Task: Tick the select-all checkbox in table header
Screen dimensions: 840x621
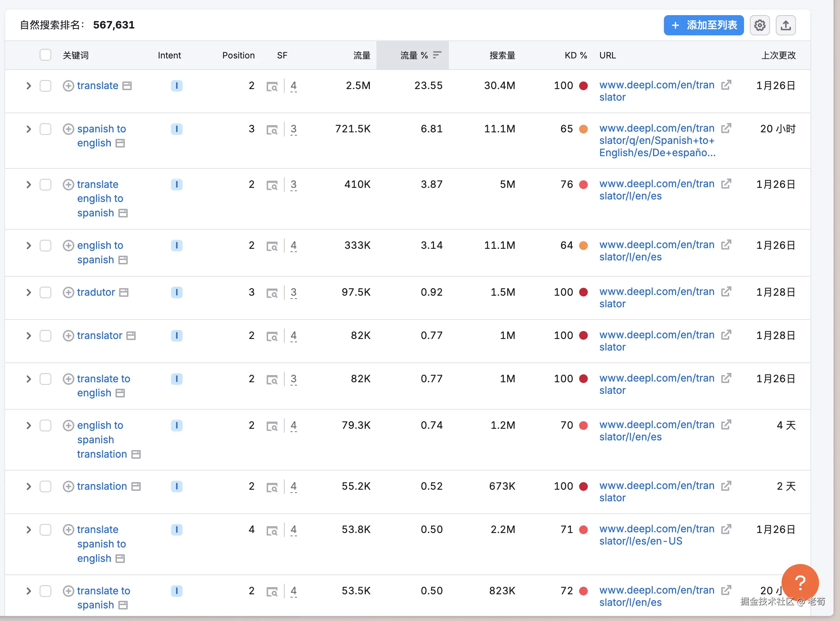Action: (x=45, y=55)
